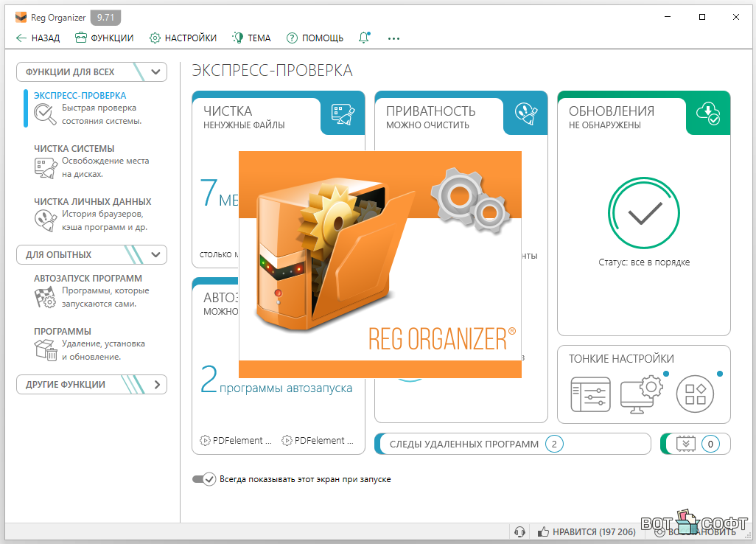756x544 pixels.
Task: Click the headset support icon in status bar
Action: (519, 532)
